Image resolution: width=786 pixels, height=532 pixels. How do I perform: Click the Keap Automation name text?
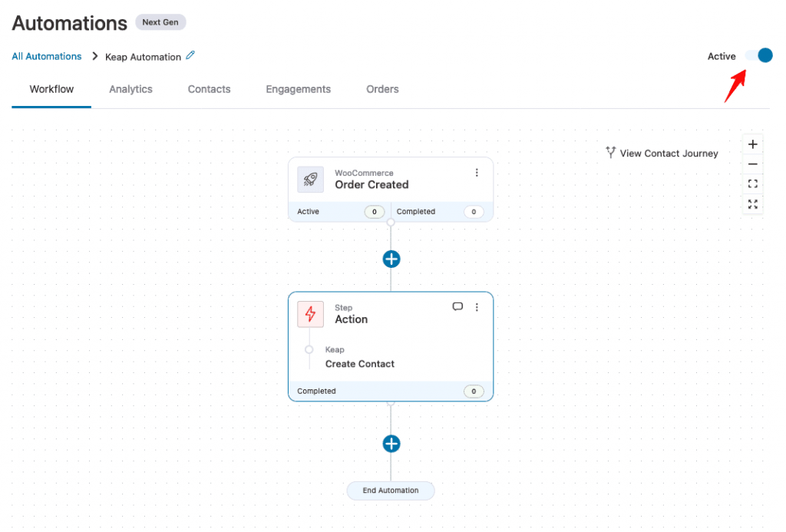[x=143, y=57]
